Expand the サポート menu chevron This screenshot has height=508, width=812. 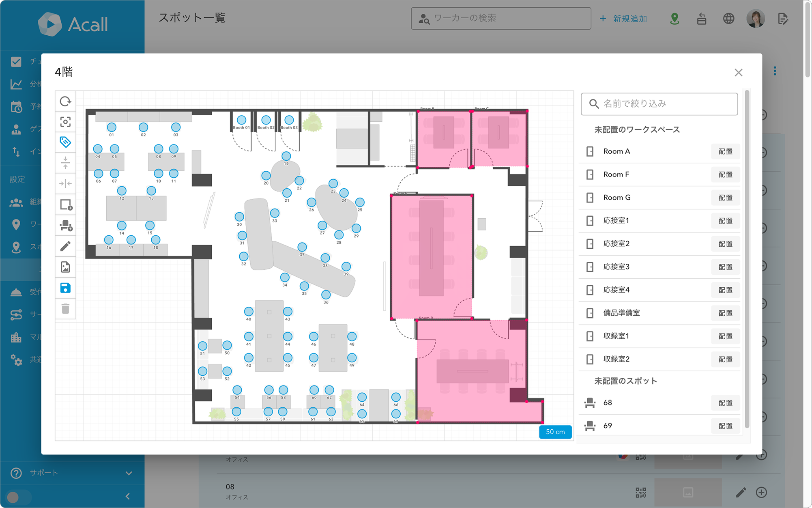(x=129, y=473)
